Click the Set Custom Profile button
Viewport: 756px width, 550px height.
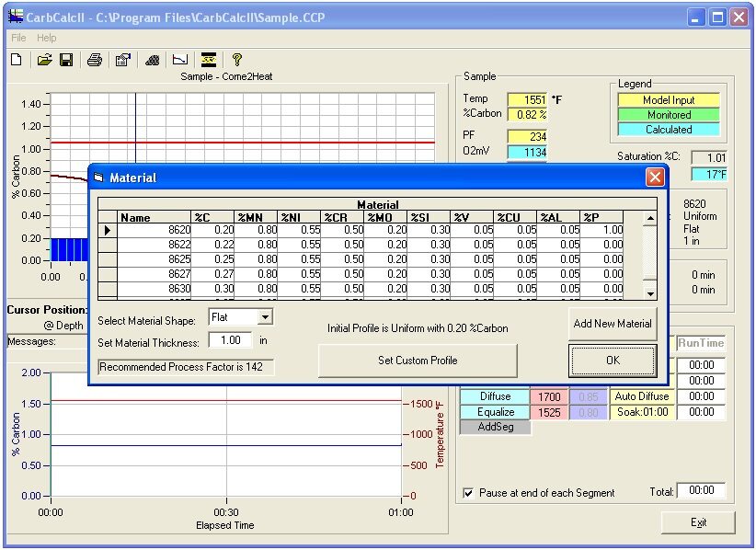coord(418,361)
